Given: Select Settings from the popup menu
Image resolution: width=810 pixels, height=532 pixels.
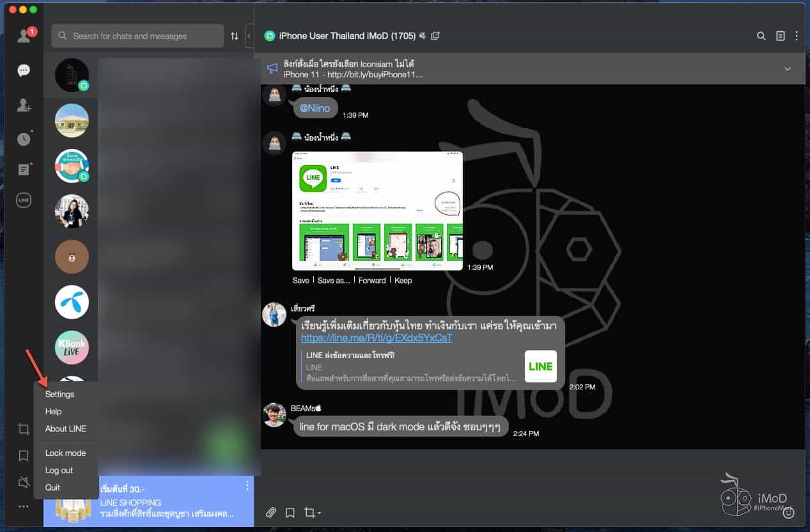Looking at the screenshot, I should pyautogui.click(x=59, y=394).
